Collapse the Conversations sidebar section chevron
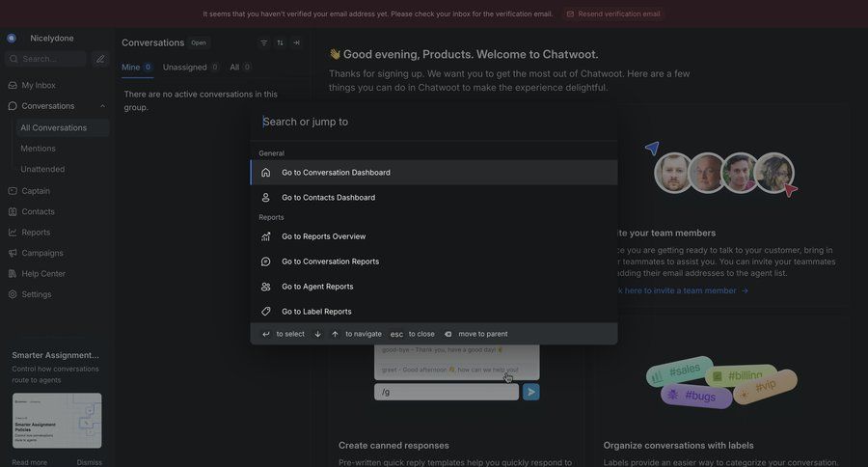 102,106
